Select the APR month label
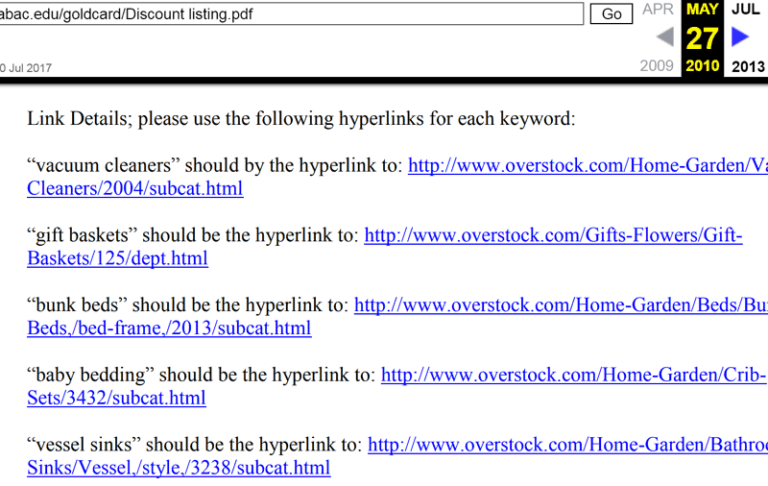This screenshot has width=768, height=486. point(658,9)
